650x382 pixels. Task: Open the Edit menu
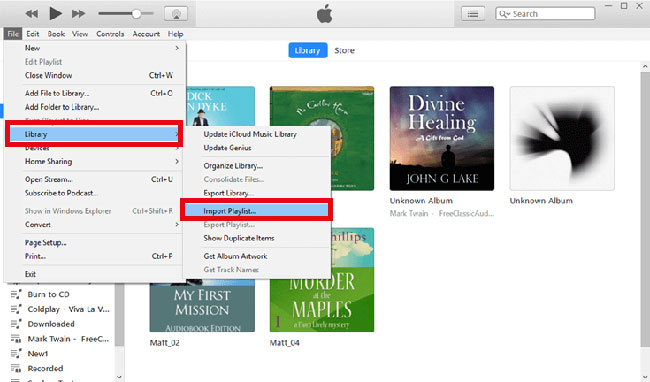click(x=33, y=34)
